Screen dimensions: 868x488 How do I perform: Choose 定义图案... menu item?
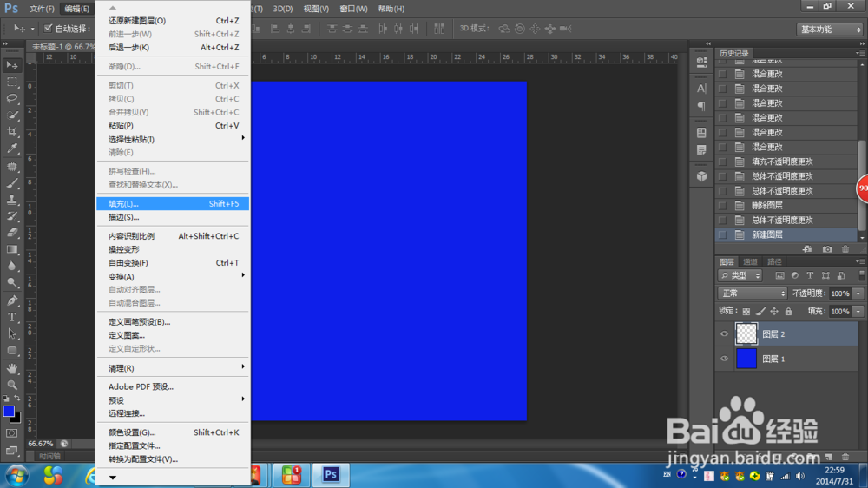(x=173, y=335)
